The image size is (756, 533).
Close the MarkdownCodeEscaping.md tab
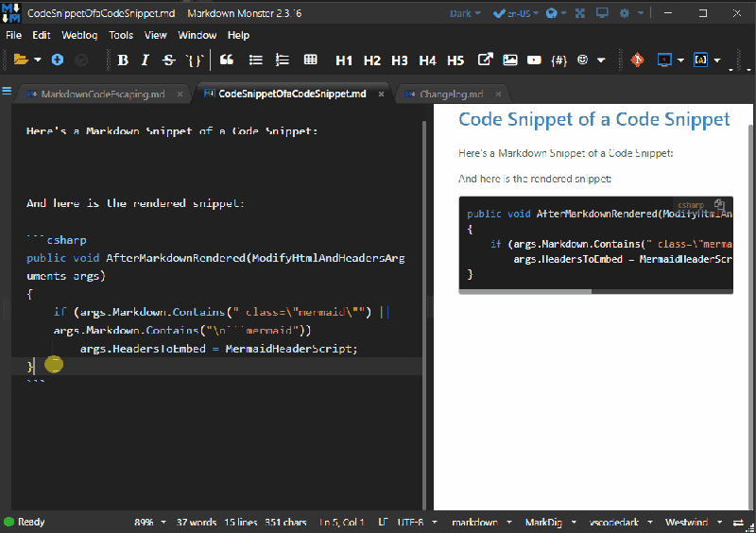coord(180,95)
